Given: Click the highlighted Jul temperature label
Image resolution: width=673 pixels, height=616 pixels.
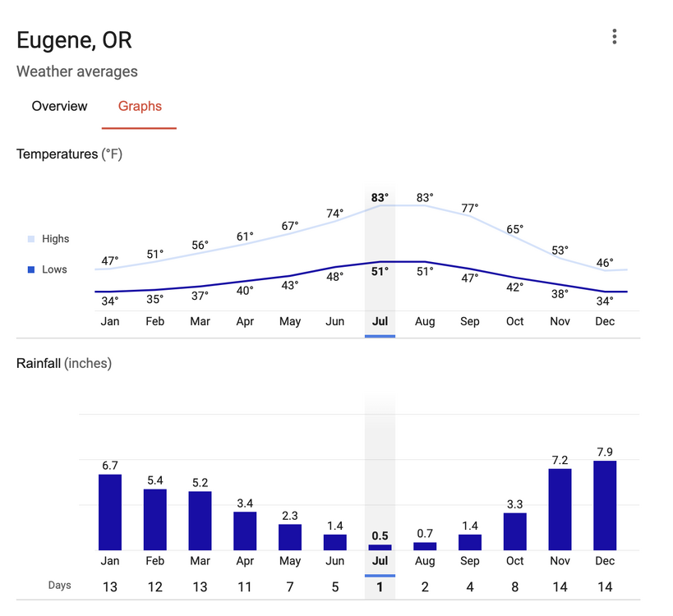Looking at the screenshot, I should (380, 321).
